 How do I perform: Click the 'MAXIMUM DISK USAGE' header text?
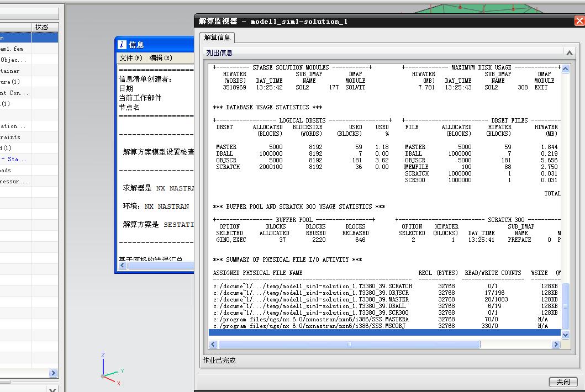point(481,67)
